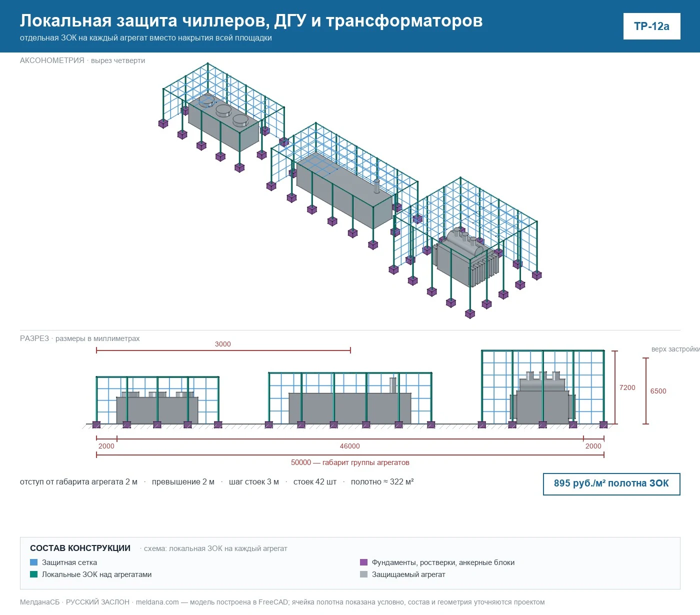Viewport: 700px width, 615px height.
Task: Click the Фундаменты, ростверки, анкерные блоки label
Action: pos(443,562)
